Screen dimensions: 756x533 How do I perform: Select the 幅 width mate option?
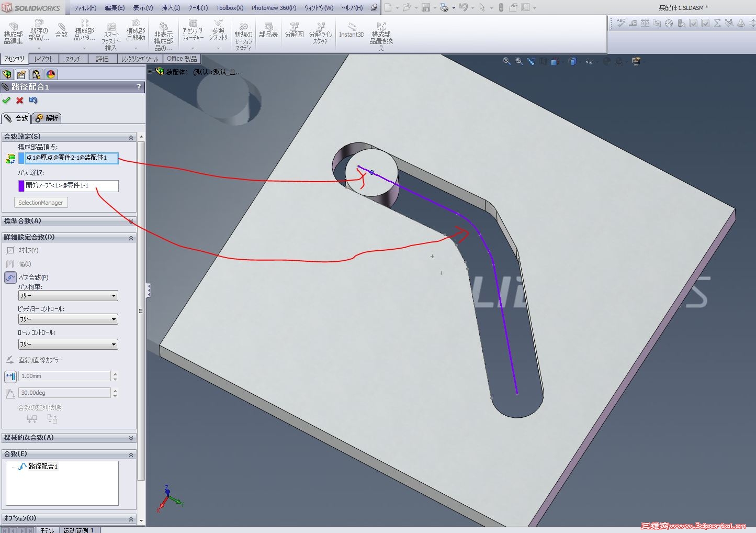click(x=19, y=264)
